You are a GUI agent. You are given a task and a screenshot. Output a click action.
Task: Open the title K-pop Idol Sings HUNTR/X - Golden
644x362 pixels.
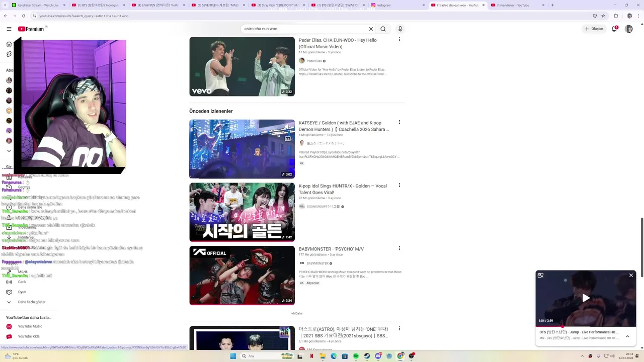(x=343, y=189)
